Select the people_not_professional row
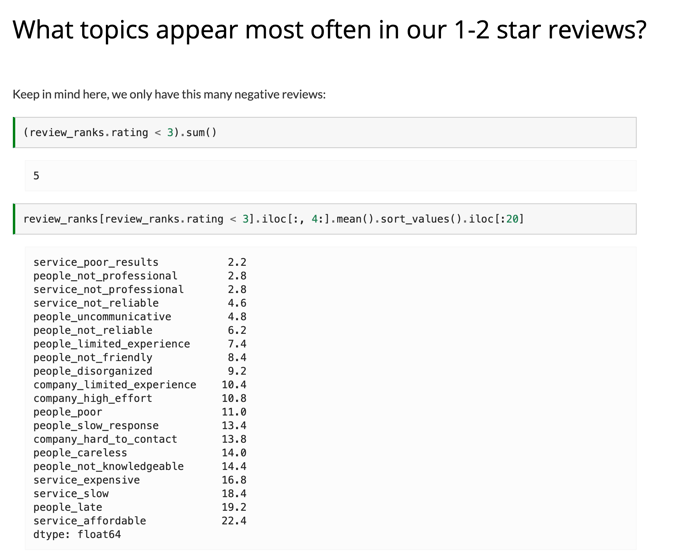The height and width of the screenshot is (554, 680). [x=105, y=276]
